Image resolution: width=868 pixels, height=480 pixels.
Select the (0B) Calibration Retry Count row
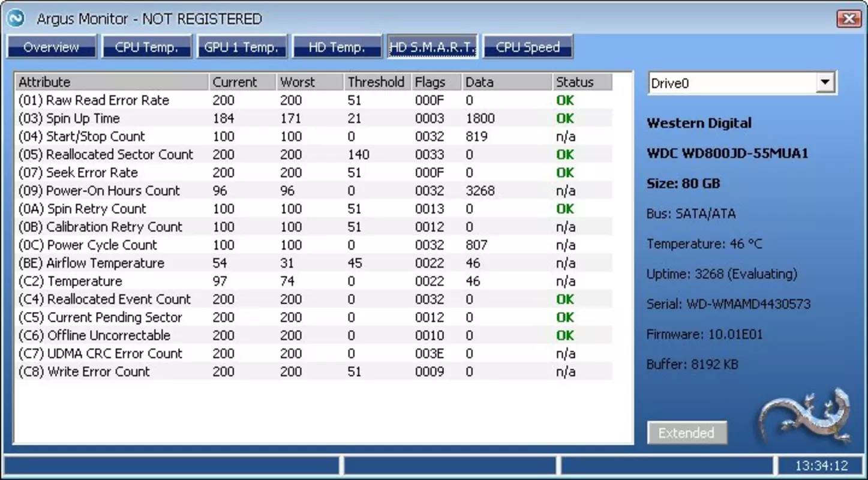[x=314, y=227]
